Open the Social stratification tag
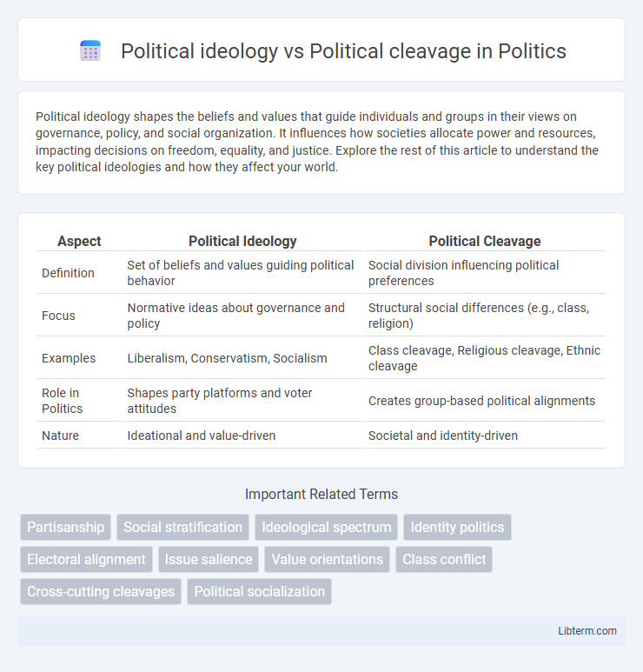The height and width of the screenshot is (672, 643). point(183,527)
